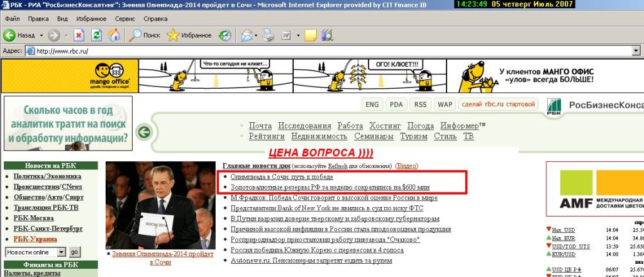This screenshot has width=644, height=277.
Task: Open the address bar dropdown list
Action: 637,51
